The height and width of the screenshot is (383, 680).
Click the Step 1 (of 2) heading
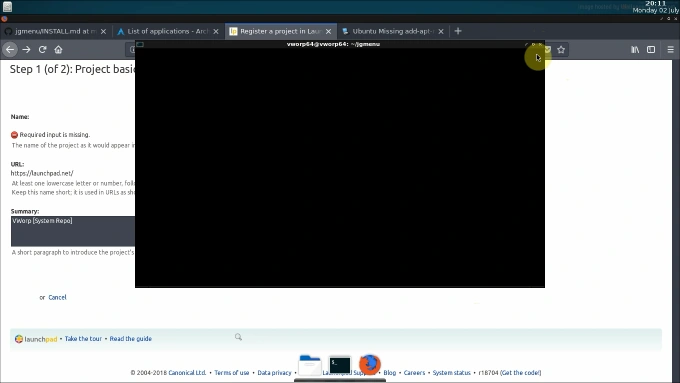click(72, 69)
